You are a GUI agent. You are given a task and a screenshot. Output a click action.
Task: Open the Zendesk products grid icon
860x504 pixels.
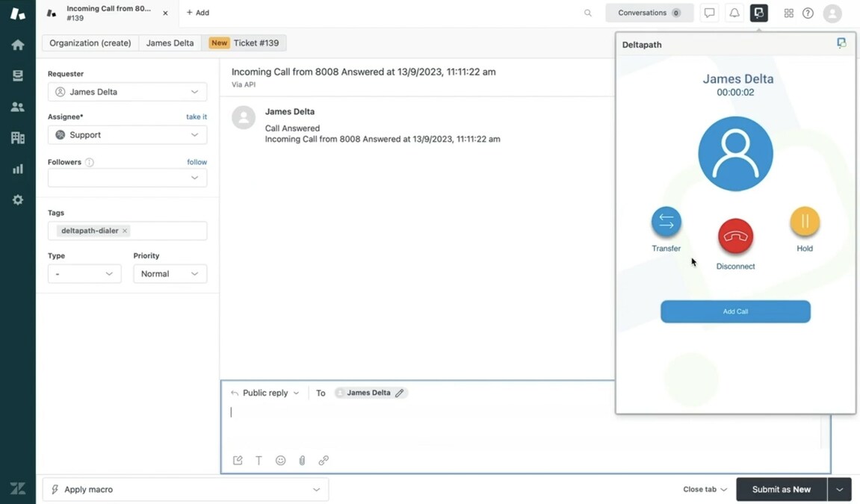[x=789, y=13]
